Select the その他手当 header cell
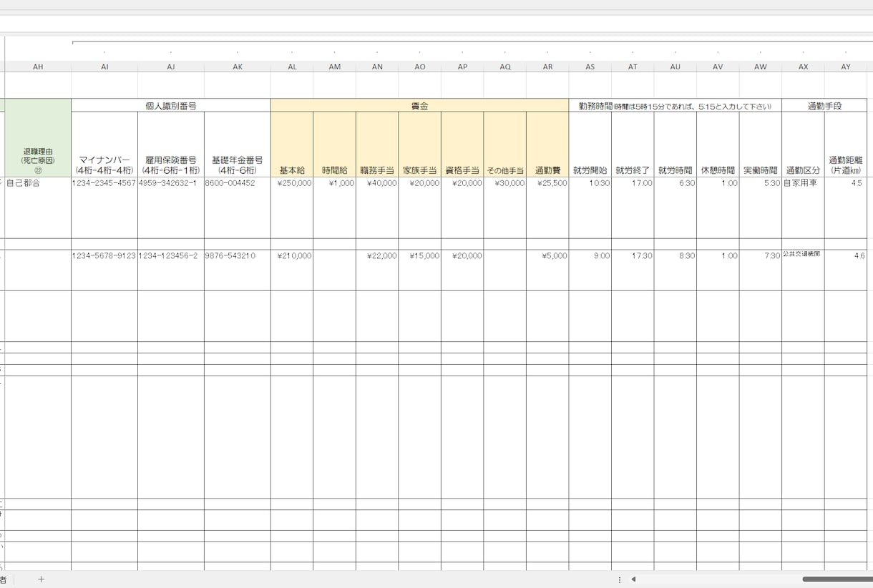The height and width of the screenshot is (588, 873). click(x=505, y=144)
